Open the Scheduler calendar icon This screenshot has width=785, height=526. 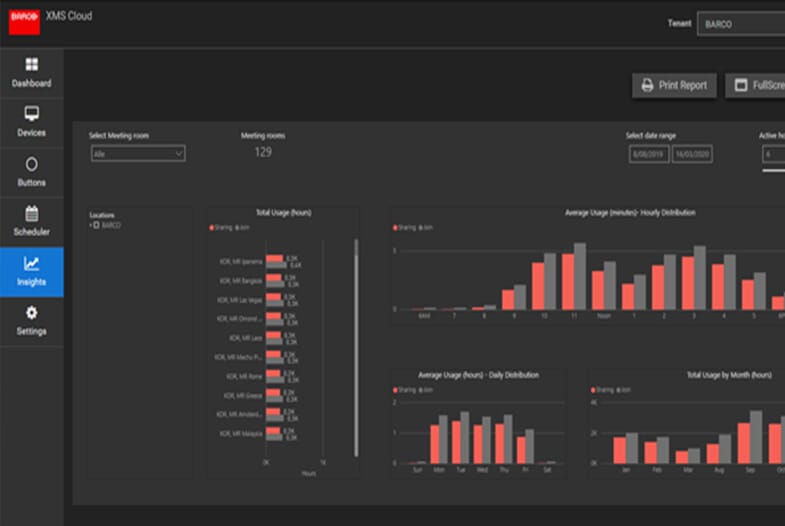click(x=31, y=213)
